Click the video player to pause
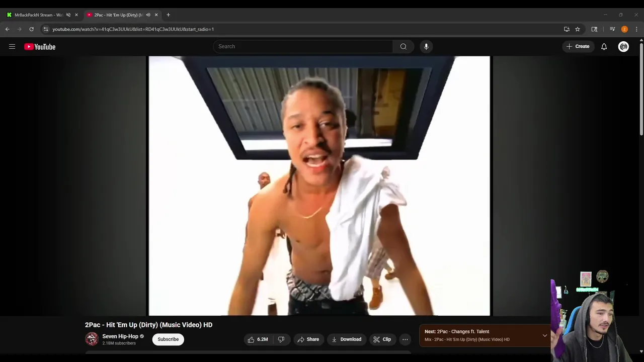Image resolution: width=644 pixels, height=362 pixels. pos(319,186)
